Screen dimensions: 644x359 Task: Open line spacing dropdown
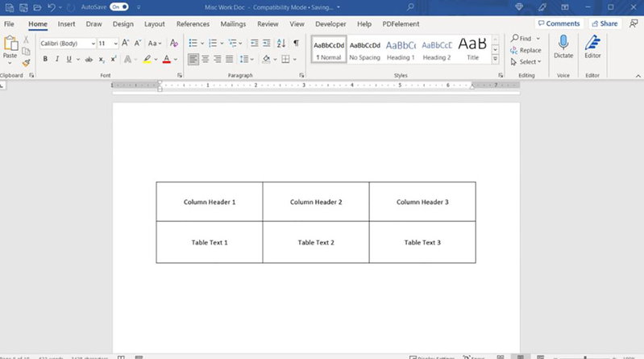pos(247,59)
